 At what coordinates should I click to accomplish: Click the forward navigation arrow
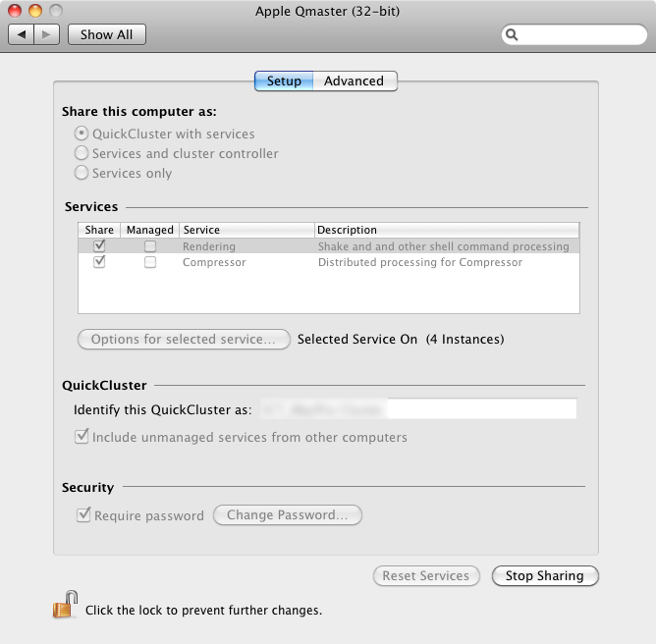click(46, 34)
